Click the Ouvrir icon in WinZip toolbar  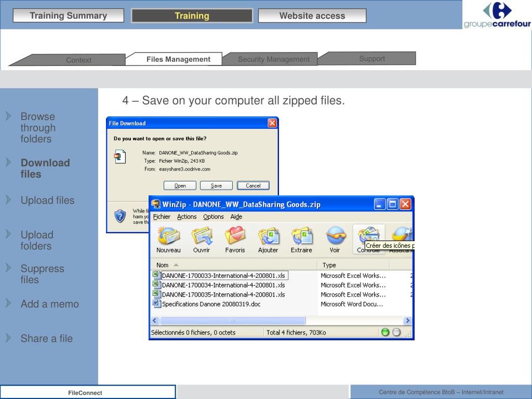(202, 235)
